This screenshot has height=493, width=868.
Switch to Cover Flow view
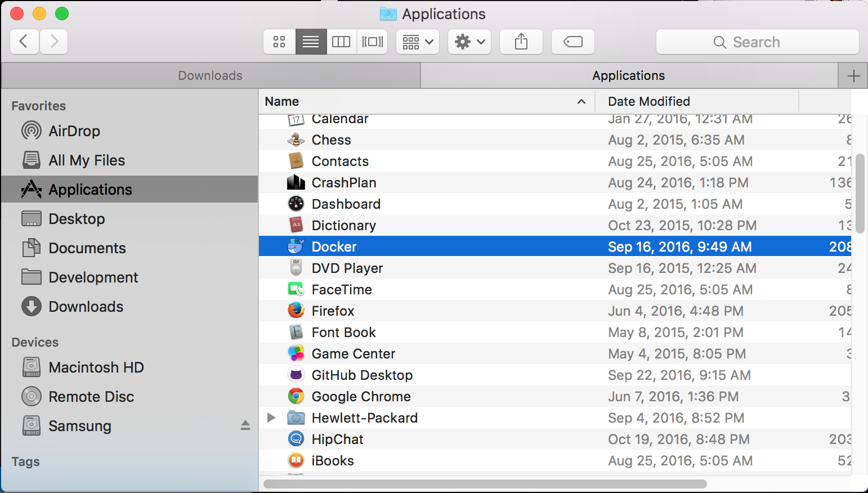pyautogui.click(x=372, y=42)
